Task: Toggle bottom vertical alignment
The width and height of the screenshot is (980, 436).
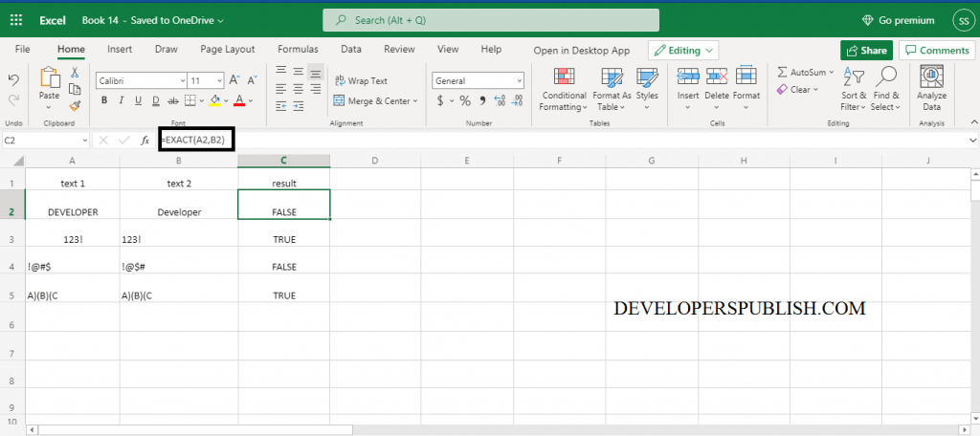Action: click(316, 72)
